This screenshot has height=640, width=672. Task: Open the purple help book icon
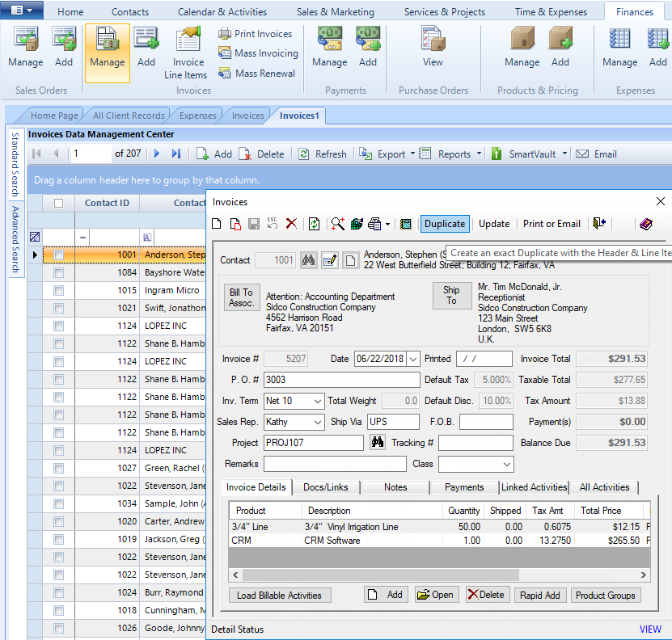point(646,224)
